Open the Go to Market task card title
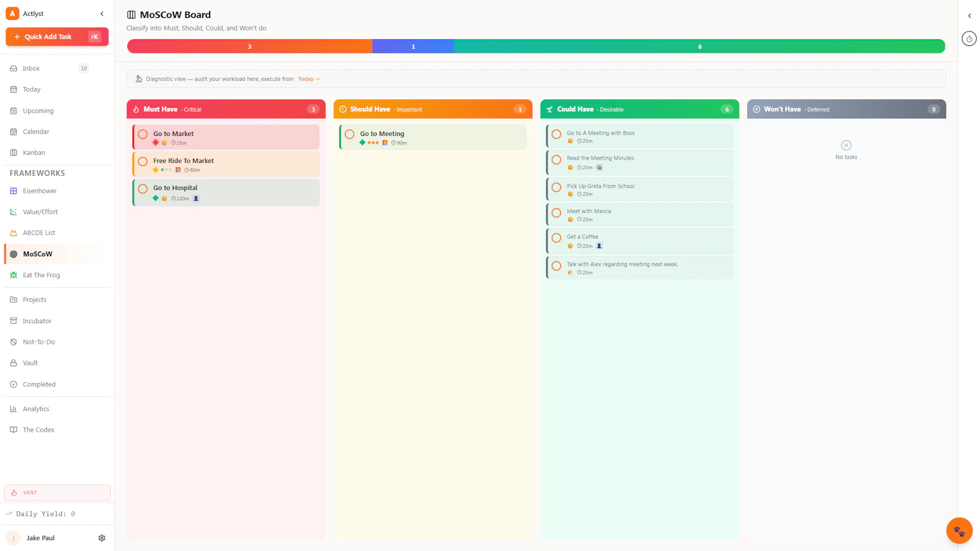980x551 pixels. point(173,133)
